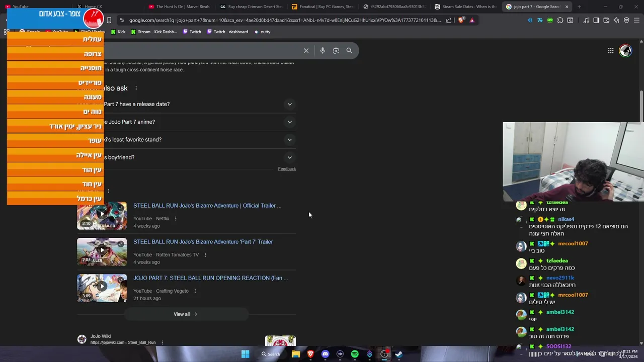This screenshot has width=644, height=362.
Task: Switch to Fanatical Buy PC Games tab
Action: pyautogui.click(x=323, y=7)
